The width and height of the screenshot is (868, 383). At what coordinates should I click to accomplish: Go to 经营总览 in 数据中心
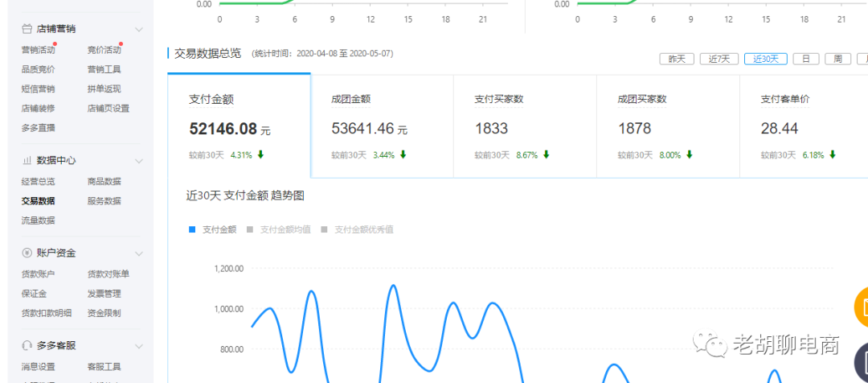click(x=39, y=181)
